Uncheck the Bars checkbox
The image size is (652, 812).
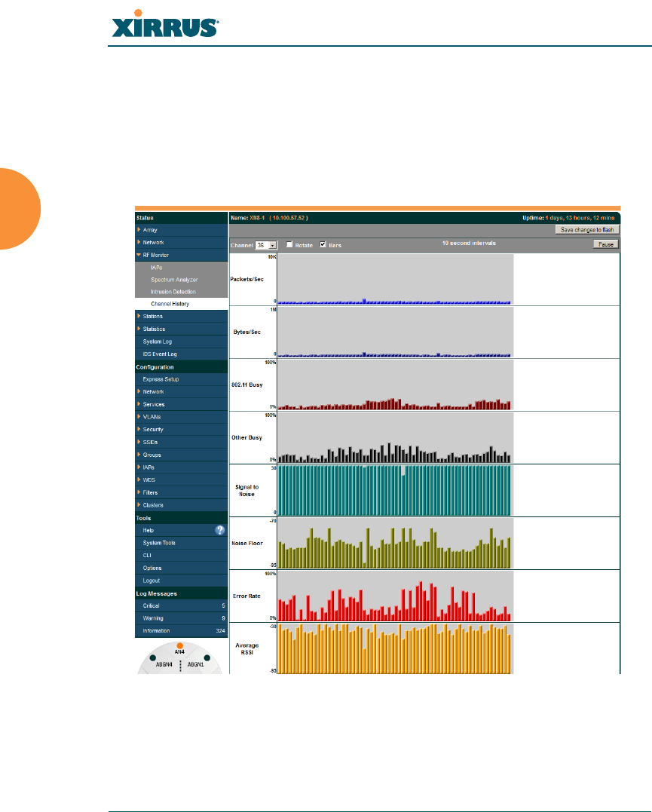coord(323,244)
